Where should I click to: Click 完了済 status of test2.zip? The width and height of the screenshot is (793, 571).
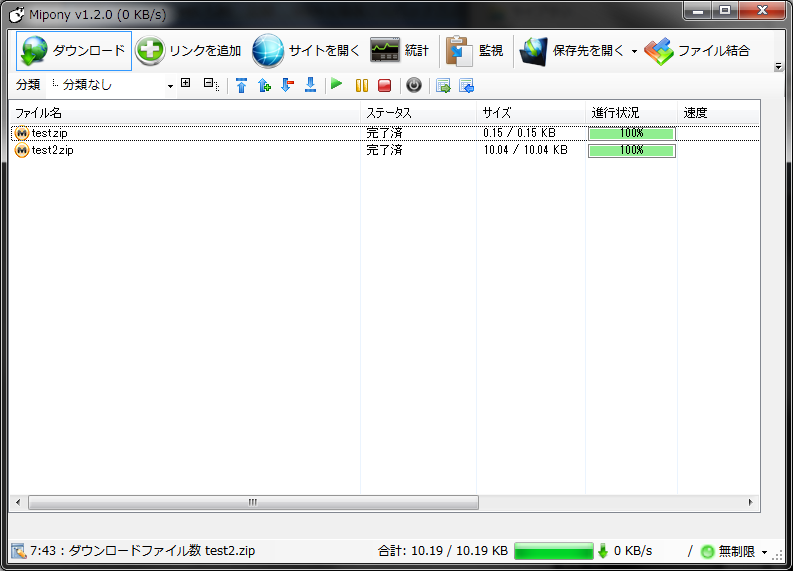[384, 150]
